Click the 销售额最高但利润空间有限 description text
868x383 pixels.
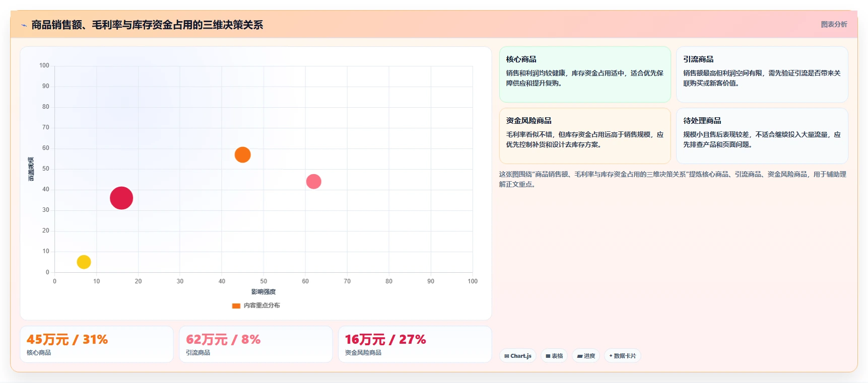(x=762, y=78)
